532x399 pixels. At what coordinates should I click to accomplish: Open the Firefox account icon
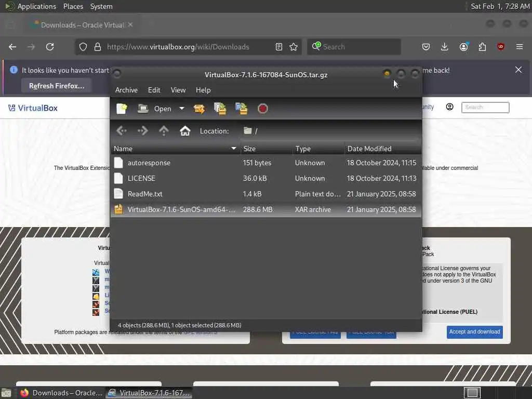[x=464, y=47]
